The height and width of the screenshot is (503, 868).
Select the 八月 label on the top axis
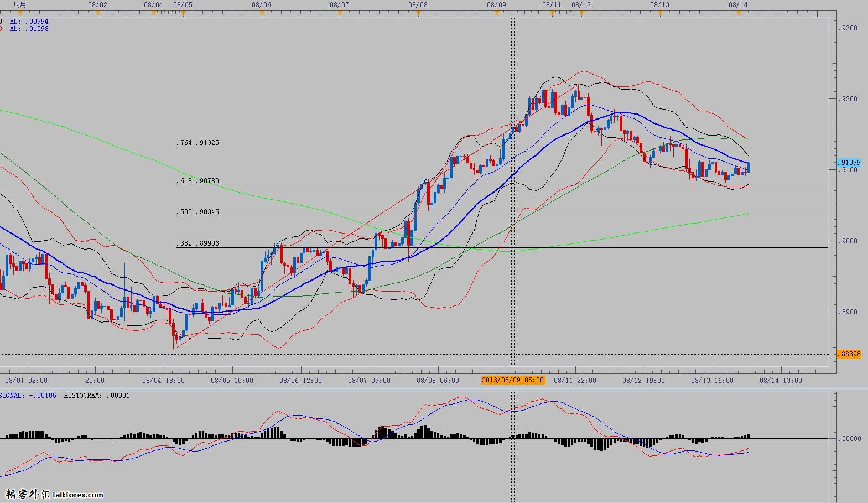point(19,4)
